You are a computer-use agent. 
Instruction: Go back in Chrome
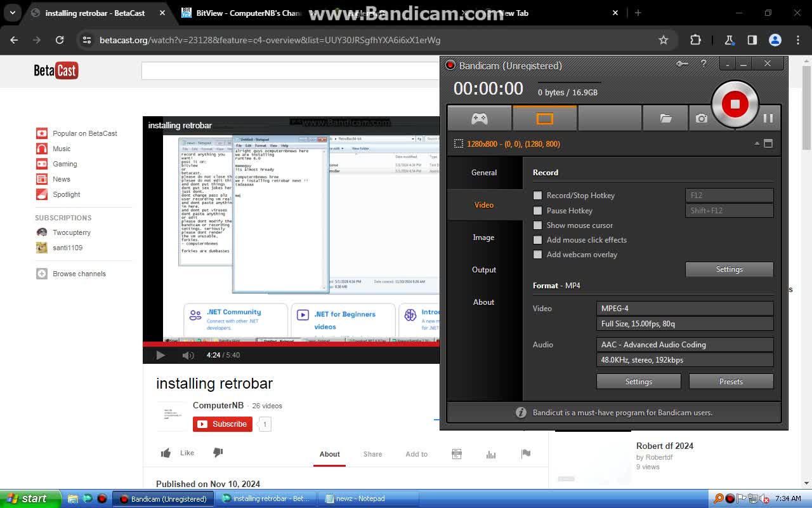coord(14,40)
